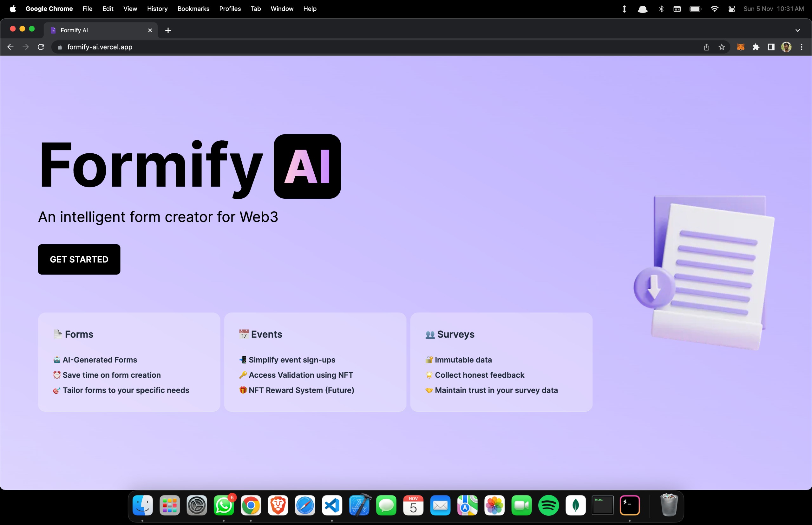Click the share page icon in the address bar
The width and height of the screenshot is (812, 525).
click(706, 47)
